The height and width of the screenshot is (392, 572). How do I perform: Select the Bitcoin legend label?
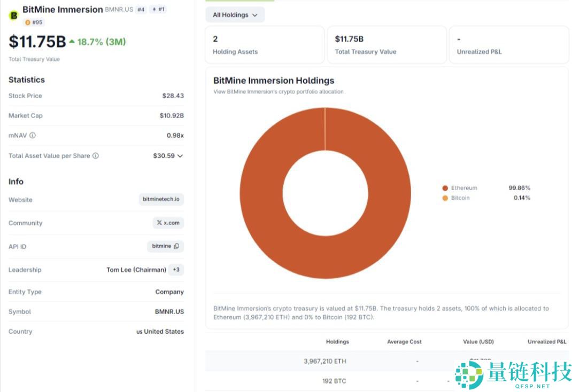point(460,198)
